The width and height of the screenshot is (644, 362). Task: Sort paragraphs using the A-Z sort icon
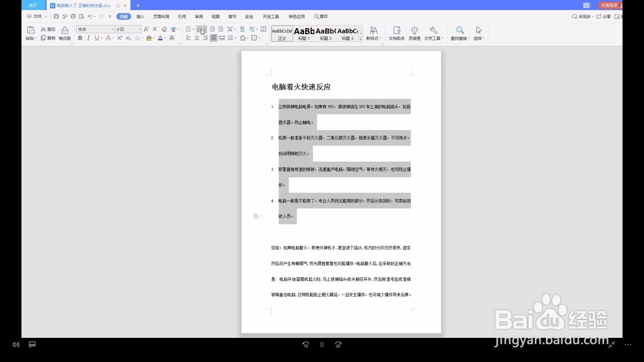(x=242, y=29)
